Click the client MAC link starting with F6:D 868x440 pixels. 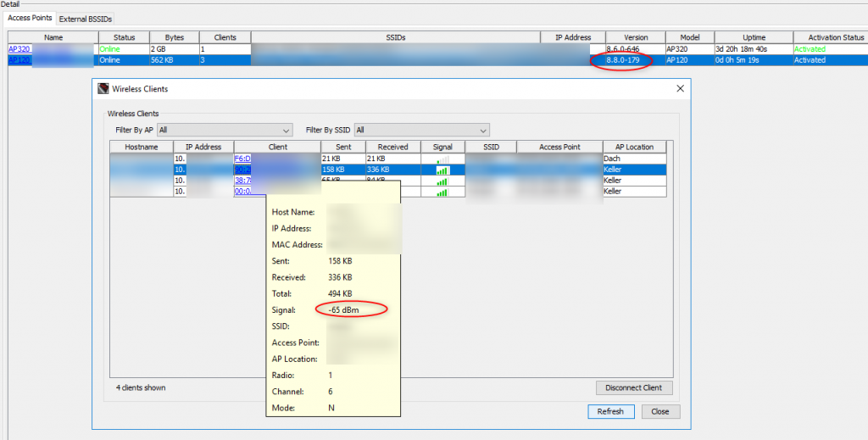[242, 159]
